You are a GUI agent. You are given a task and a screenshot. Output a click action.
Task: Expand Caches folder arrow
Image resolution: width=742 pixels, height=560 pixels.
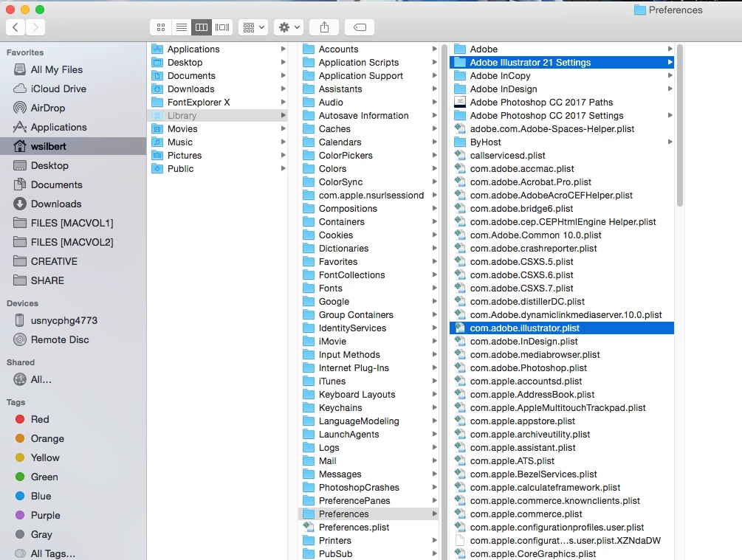(x=434, y=128)
